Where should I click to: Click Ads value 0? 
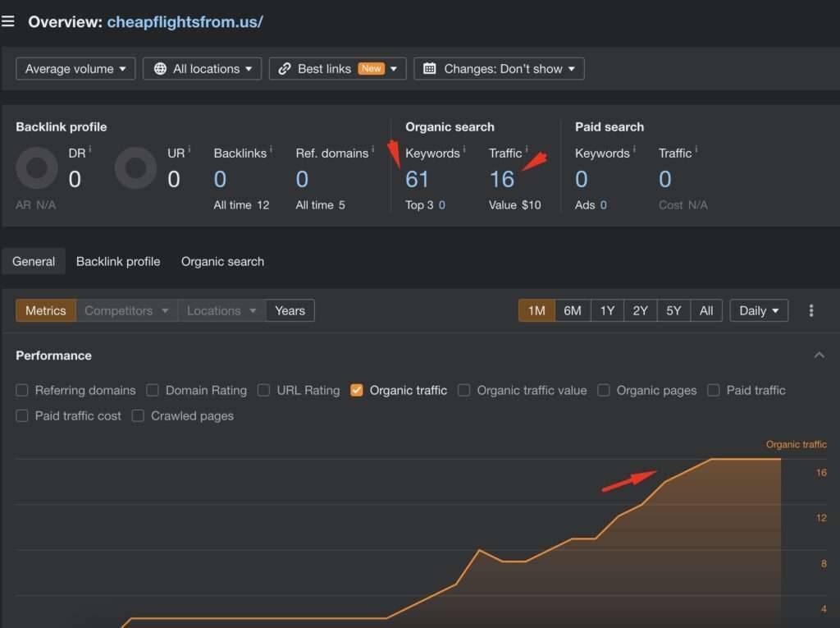[x=603, y=205]
